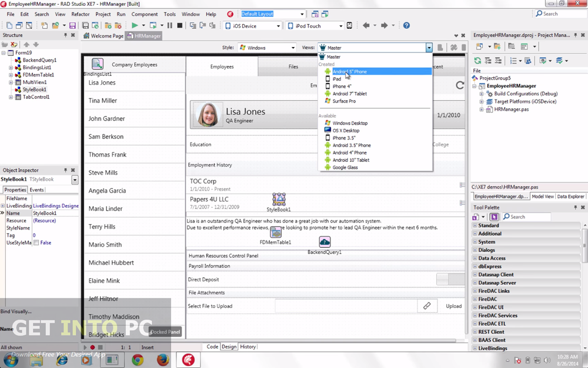This screenshot has height=368, width=588.
Task: Open Chrome from the taskbar
Action: (x=138, y=360)
